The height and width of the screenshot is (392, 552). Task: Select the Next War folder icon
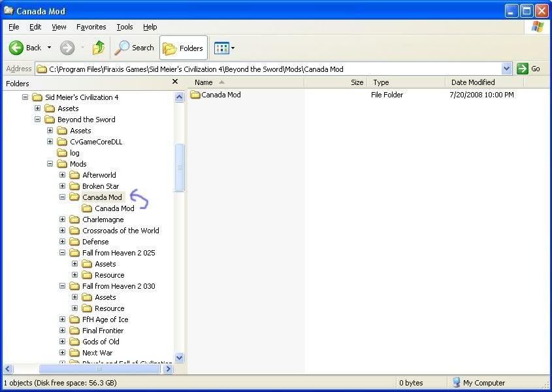74,353
